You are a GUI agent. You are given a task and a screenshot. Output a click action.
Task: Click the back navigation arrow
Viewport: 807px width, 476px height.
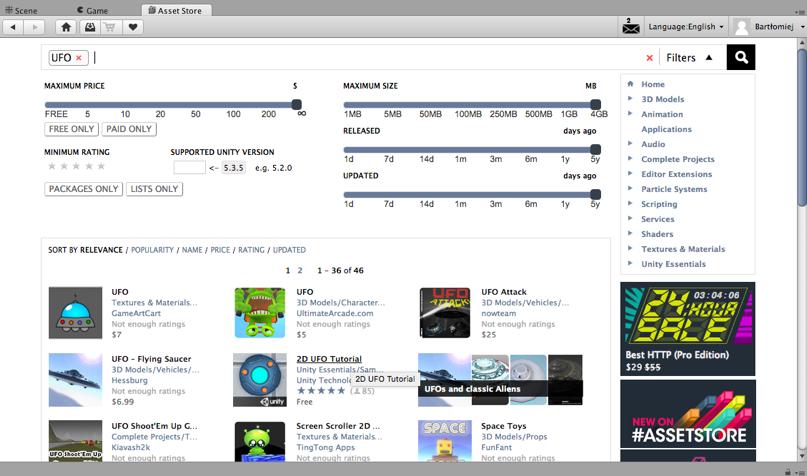coord(13,27)
